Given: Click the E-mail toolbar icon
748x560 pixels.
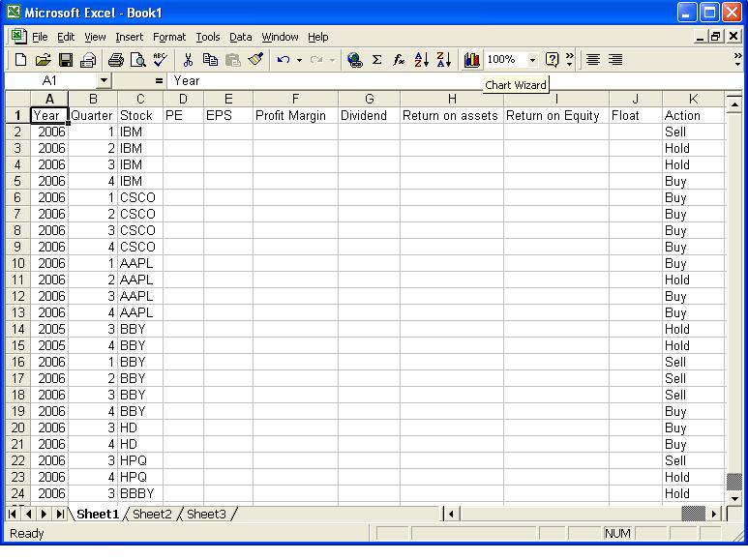Looking at the screenshot, I should [88, 60].
